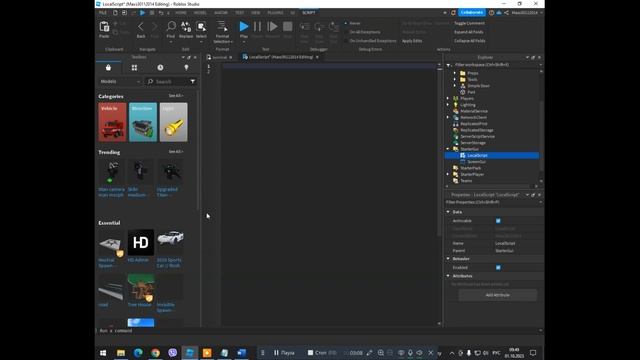Viewport: 640px width, 360px height.
Task: Click the Resume test button
Action: 272,27
